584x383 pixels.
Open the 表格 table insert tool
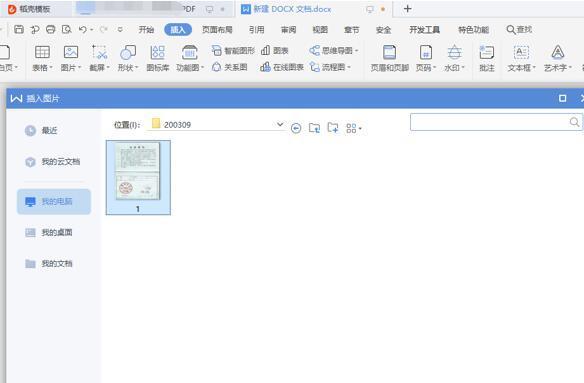[42, 58]
